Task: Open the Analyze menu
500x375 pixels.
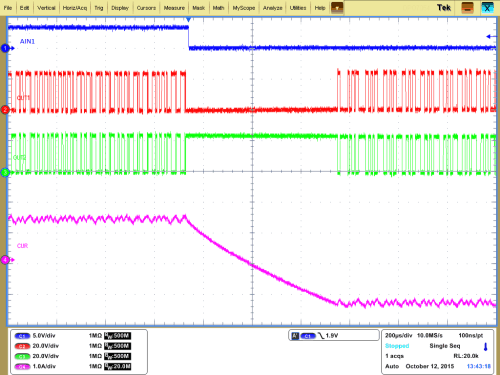Action: 272,8
